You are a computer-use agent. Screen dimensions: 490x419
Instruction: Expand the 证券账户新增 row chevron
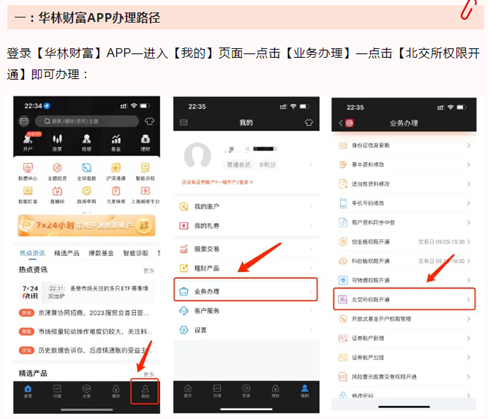click(x=468, y=338)
